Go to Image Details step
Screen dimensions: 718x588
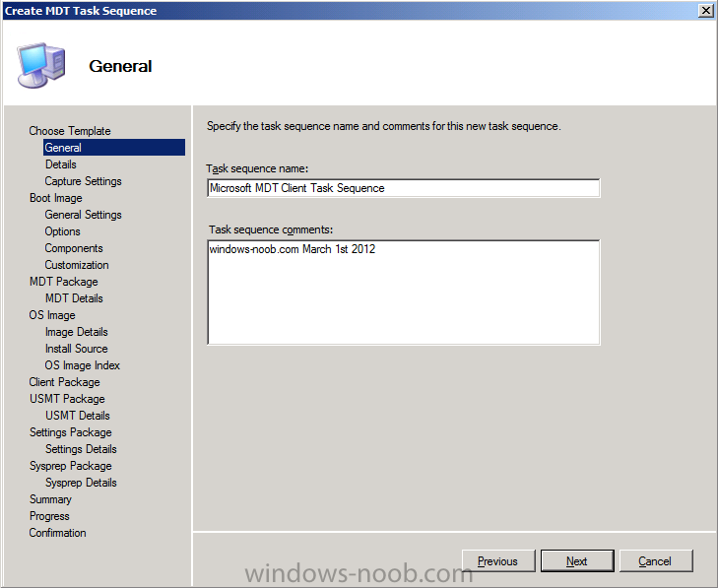[77, 332]
